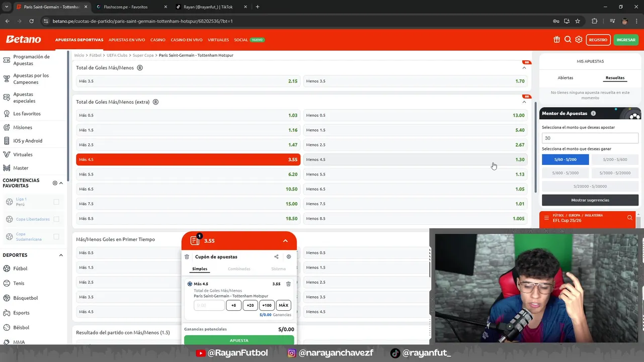Share the betslip coupon
644x362 pixels.
[276, 257]
